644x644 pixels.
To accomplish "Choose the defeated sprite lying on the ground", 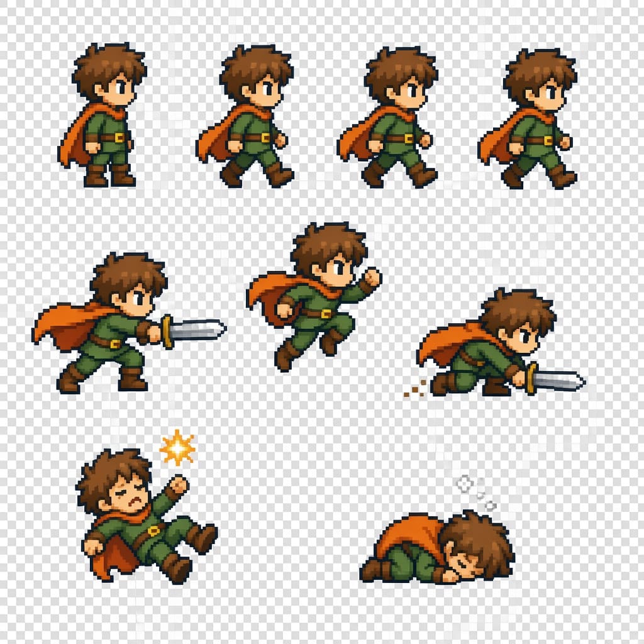I will 438,548.
